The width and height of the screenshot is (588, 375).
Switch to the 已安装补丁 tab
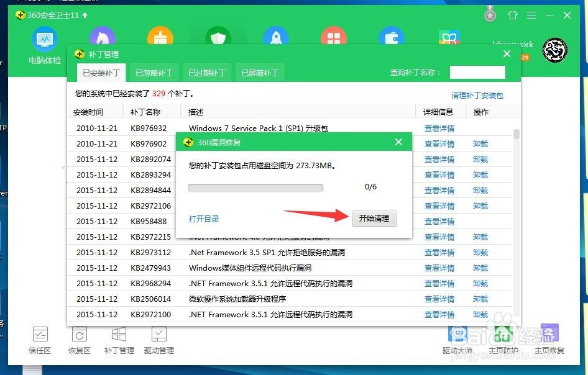(101, 73)
